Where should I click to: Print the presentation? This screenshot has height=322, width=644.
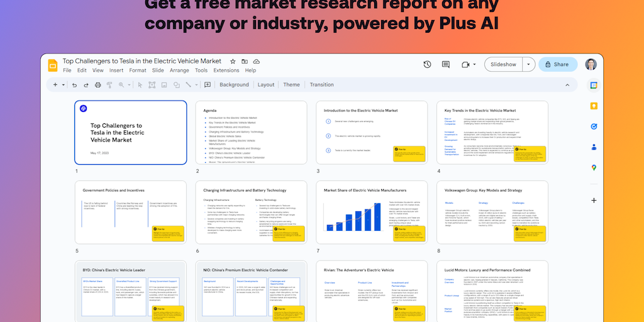[x=97, y=85]
